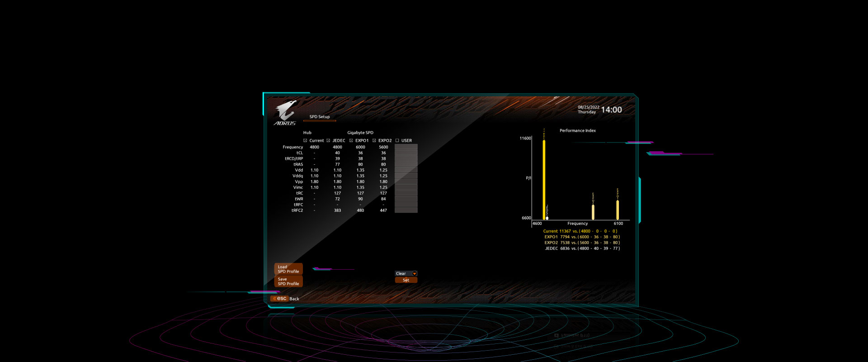This screenshot has height=362, width=868.
Task: Click the orange arrow on Clear dropdown
Action: pyautogui.click(x=415, y=274)
